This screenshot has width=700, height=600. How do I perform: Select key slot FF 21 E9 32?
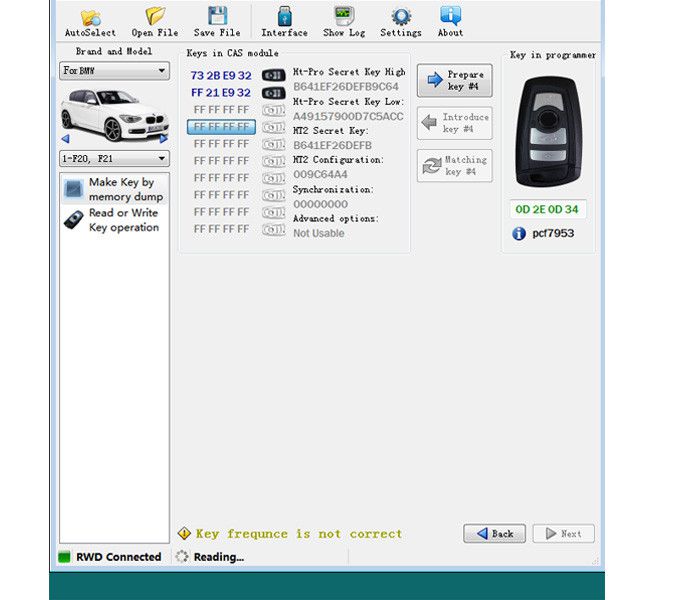click(221, 92)
